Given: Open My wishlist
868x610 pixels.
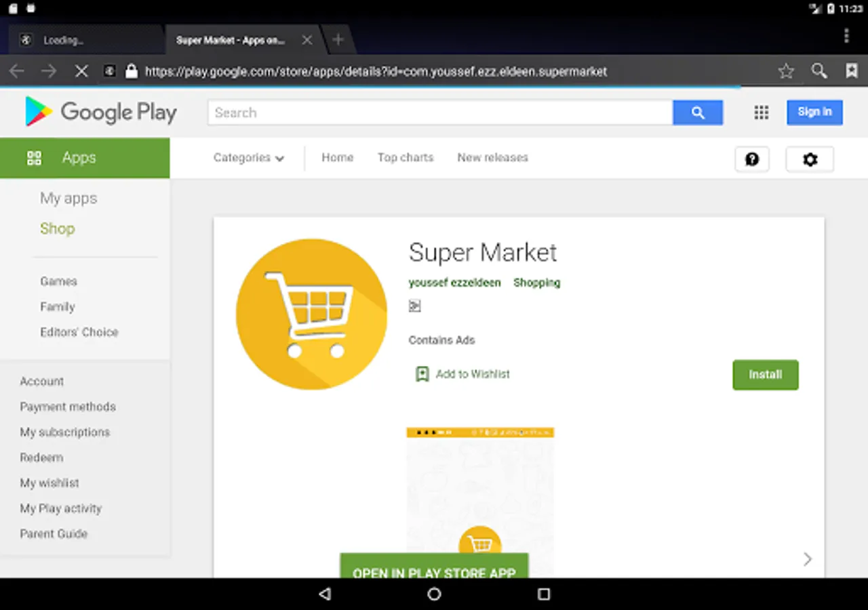Looking at the screenshot, I should pyautogui.click(x=50, y=483).
